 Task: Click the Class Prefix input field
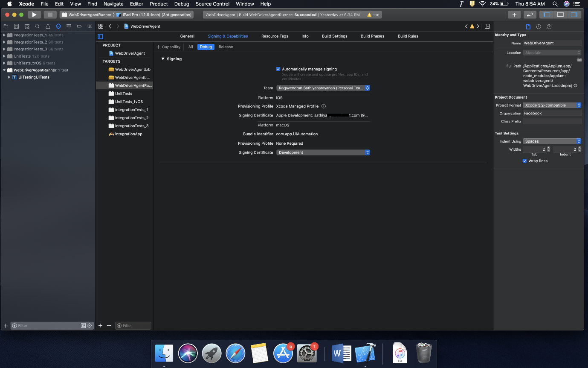(552, 122)
